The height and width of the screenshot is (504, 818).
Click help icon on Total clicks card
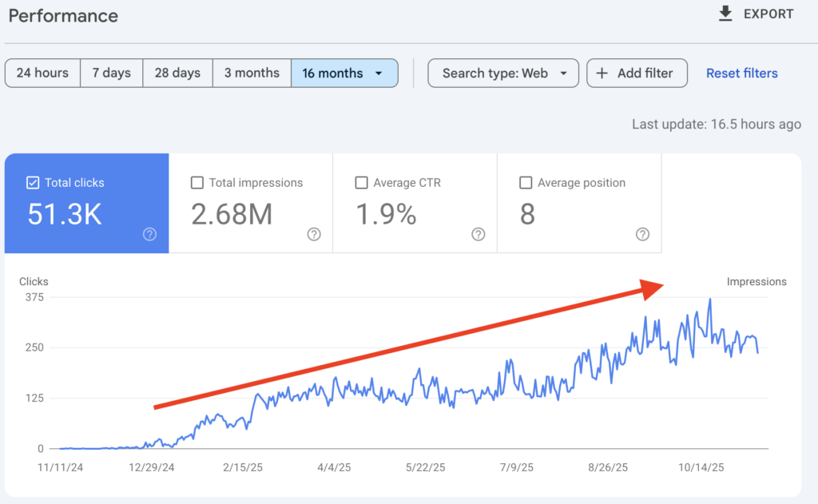tap(149, 234)
